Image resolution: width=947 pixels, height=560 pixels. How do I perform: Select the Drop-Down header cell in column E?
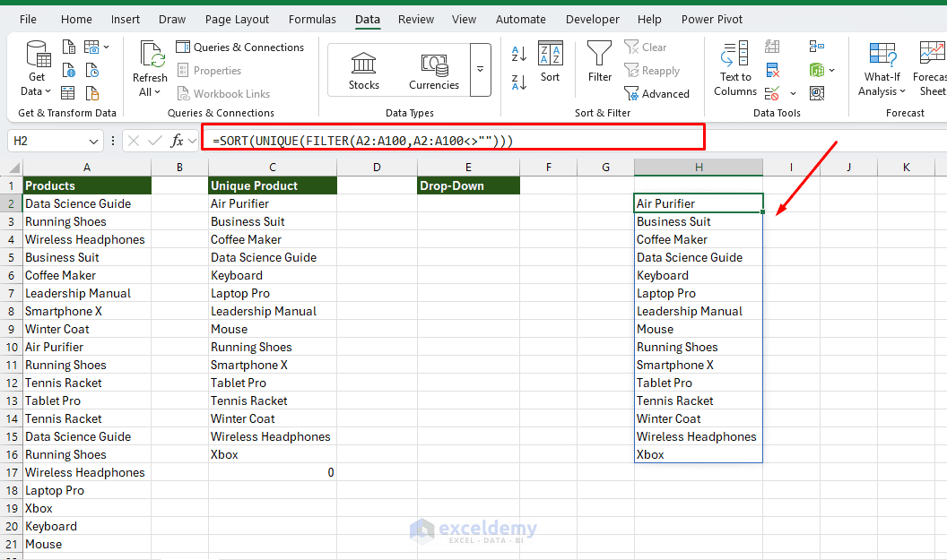pyautogui.click(x=468, y=185)
